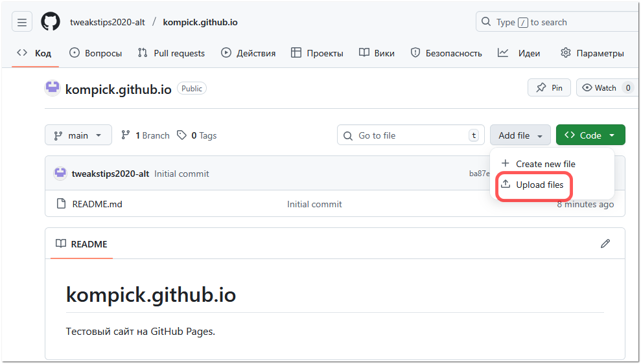Viewport: 641px width, 364px height.
Task: Click the play icon beside Действия
Action: (226, 52)
